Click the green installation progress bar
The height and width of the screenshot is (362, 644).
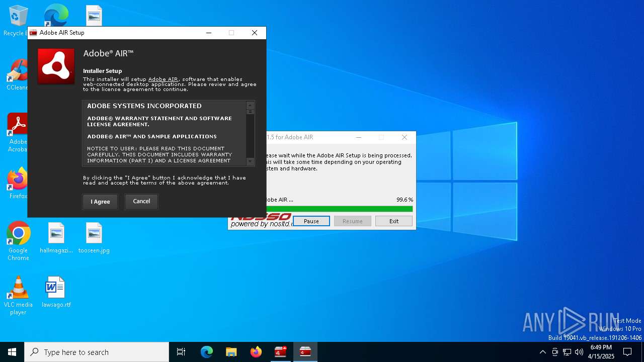click(339, 209)
